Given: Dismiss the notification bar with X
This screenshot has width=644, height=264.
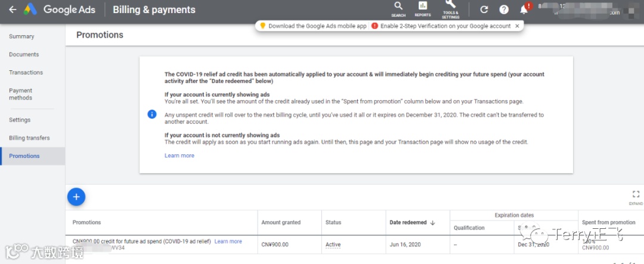Looking at the screenshot, I should click(x=517, y=26).
